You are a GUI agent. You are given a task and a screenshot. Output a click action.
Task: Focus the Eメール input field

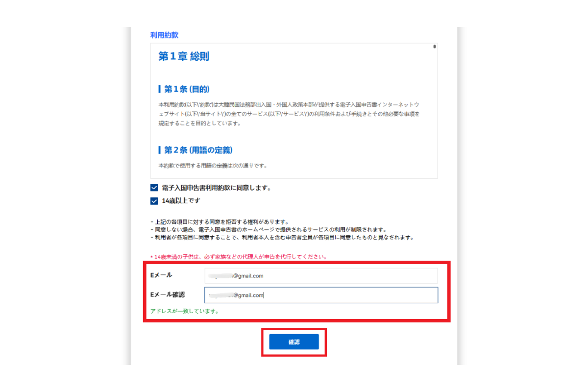pyautogui.click(x=321, y=276)
